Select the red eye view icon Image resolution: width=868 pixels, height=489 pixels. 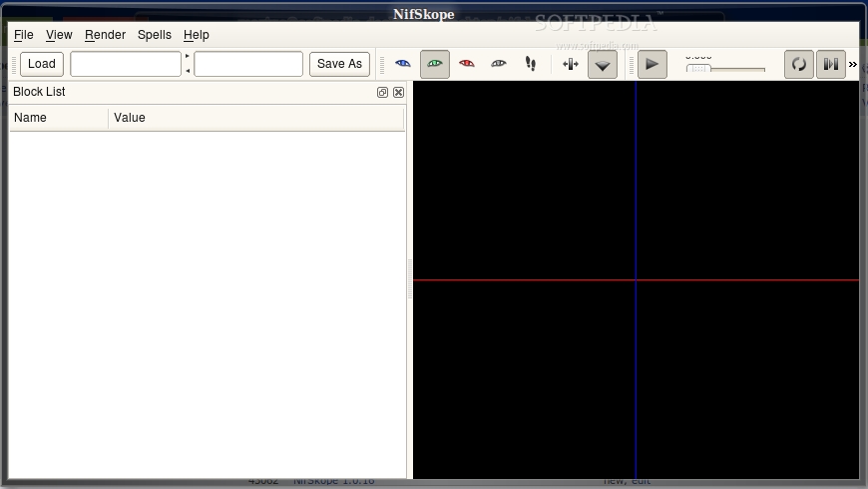(466, 64)
